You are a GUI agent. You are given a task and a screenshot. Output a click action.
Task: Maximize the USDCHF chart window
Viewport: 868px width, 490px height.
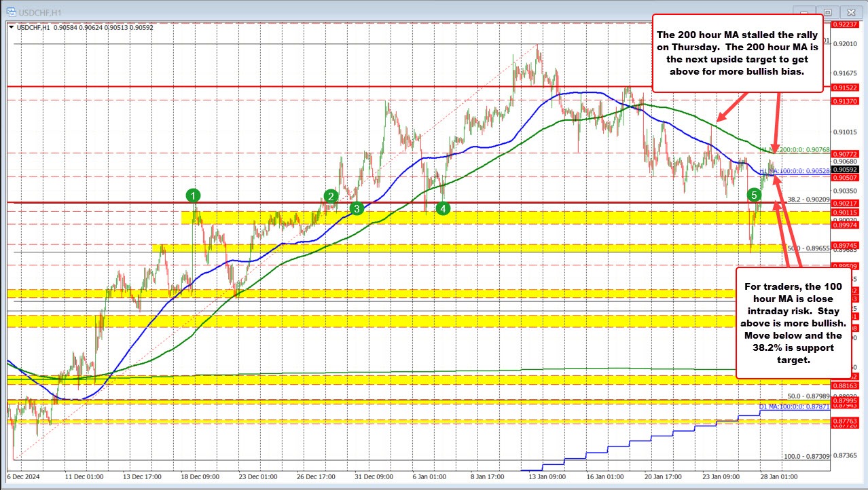point(827,12)
